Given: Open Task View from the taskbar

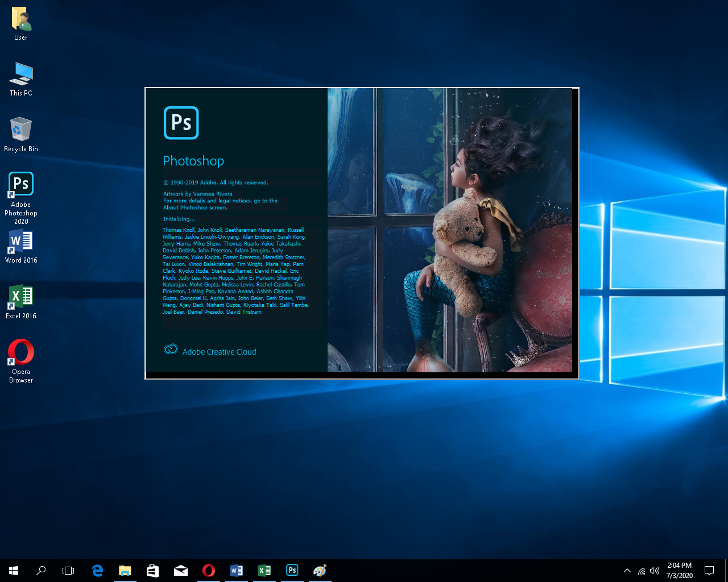Looking at the screenshot, I should point(68,570).
